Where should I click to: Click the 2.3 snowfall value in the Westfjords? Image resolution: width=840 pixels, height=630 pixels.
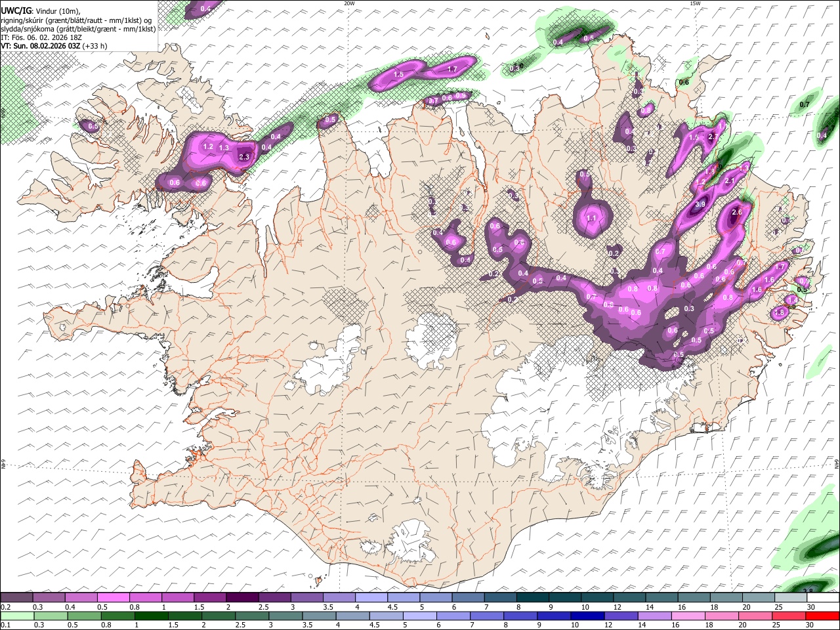(x=245, y=157)
